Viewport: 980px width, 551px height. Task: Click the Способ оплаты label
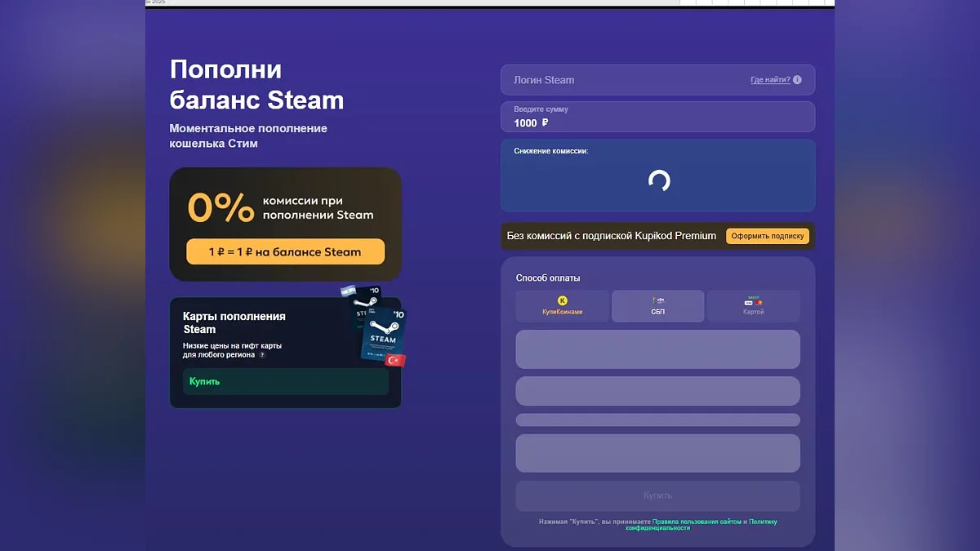[x=548, y=278]
